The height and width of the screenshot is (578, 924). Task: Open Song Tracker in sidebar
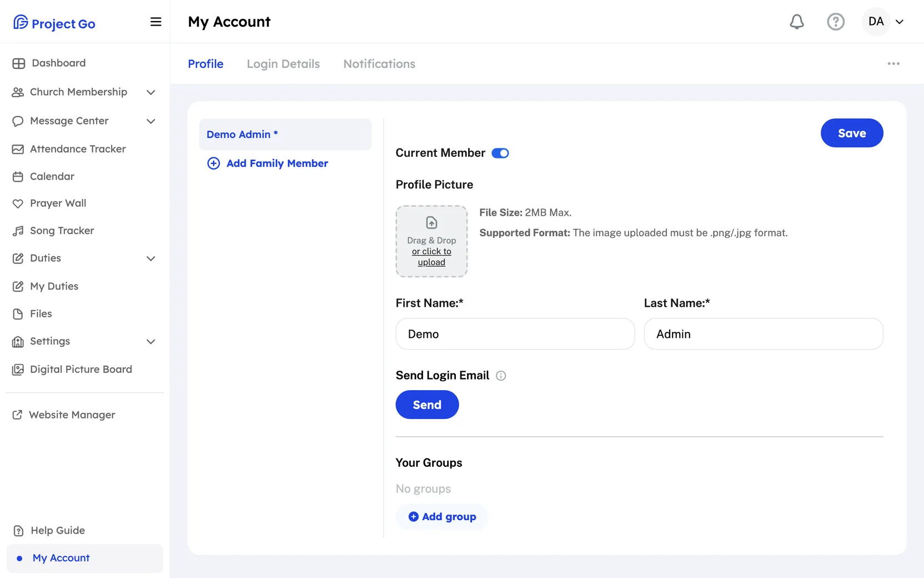53,231
